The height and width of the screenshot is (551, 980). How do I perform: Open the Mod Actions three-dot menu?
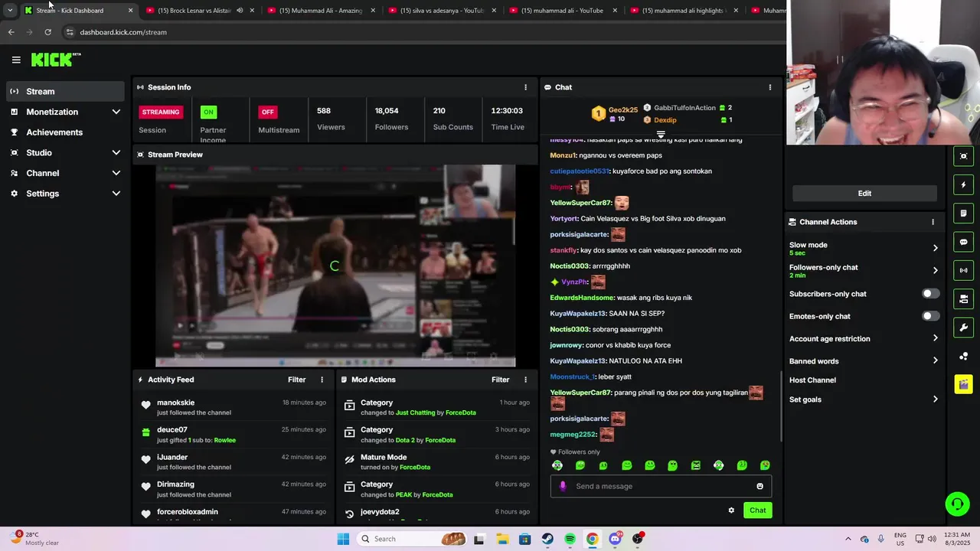[525, 380]
